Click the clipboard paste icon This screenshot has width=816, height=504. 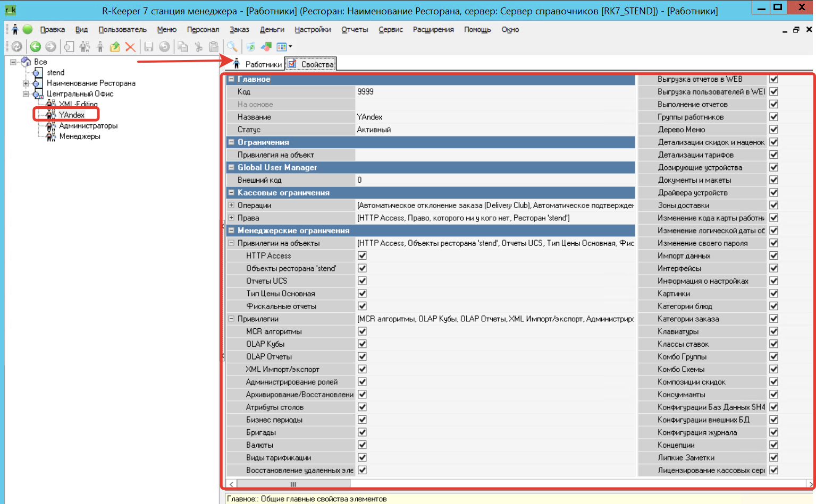coord(214,47)
